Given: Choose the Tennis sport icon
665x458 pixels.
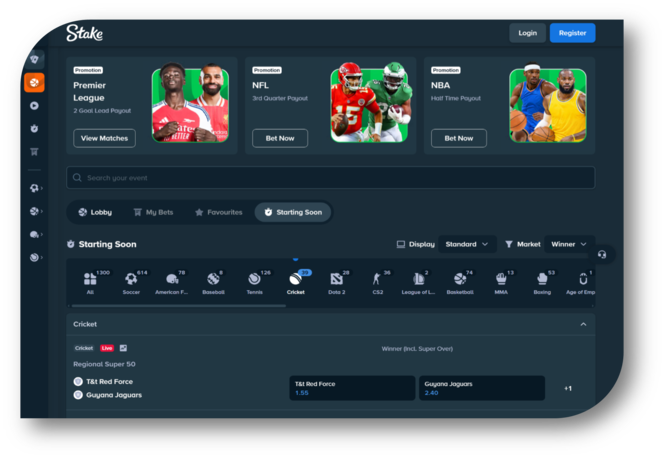Looking at the screenshot, I should point(254,281).
